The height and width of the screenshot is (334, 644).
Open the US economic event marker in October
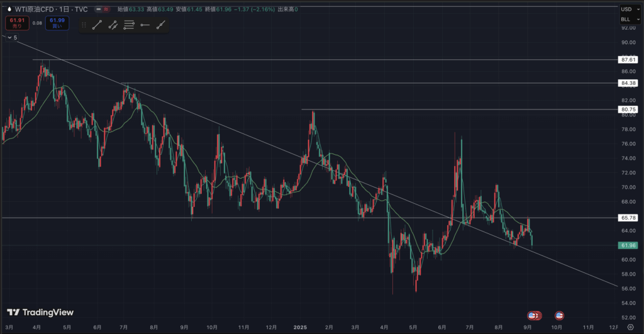(558, 315)
